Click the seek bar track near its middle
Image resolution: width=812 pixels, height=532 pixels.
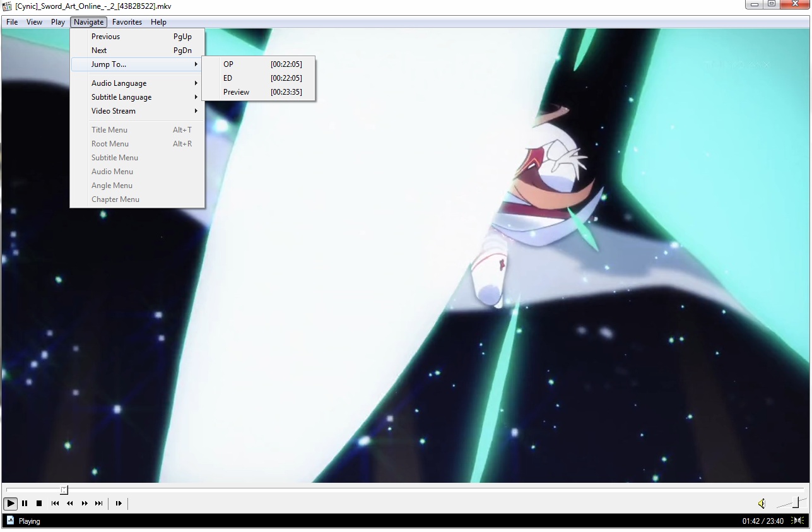tap(405, 489)
